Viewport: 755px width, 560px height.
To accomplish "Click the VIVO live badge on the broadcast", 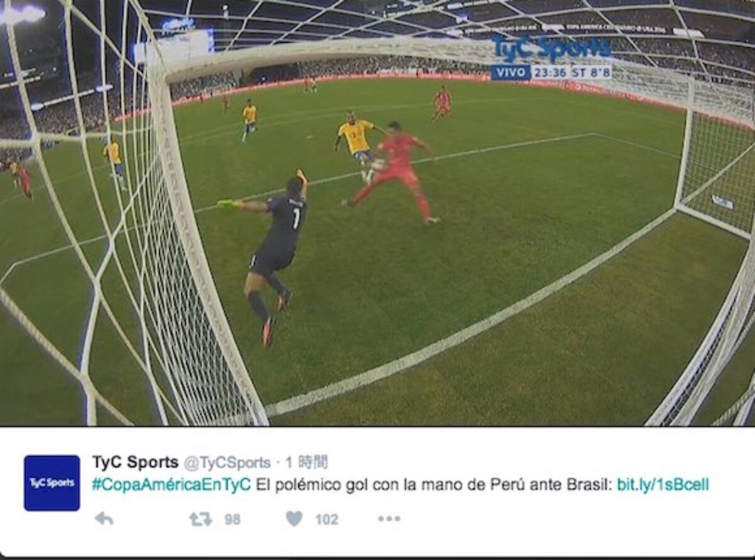I will click(510, 72).
